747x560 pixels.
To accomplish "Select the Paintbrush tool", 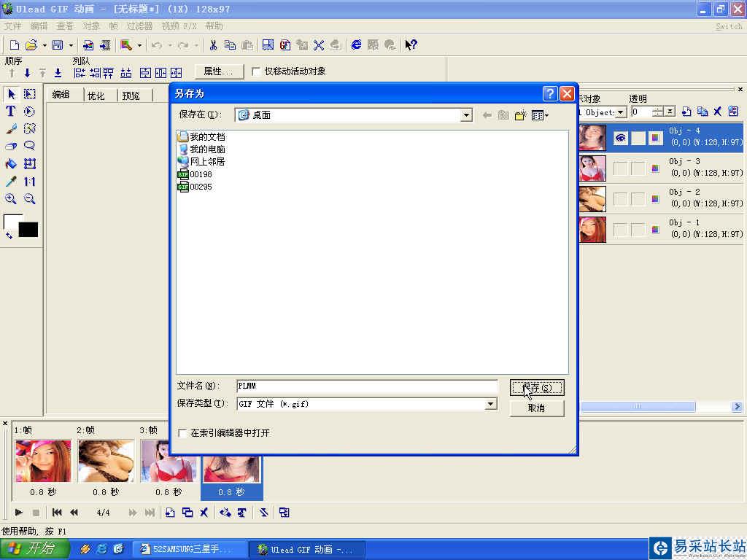I will pos(11,128).
